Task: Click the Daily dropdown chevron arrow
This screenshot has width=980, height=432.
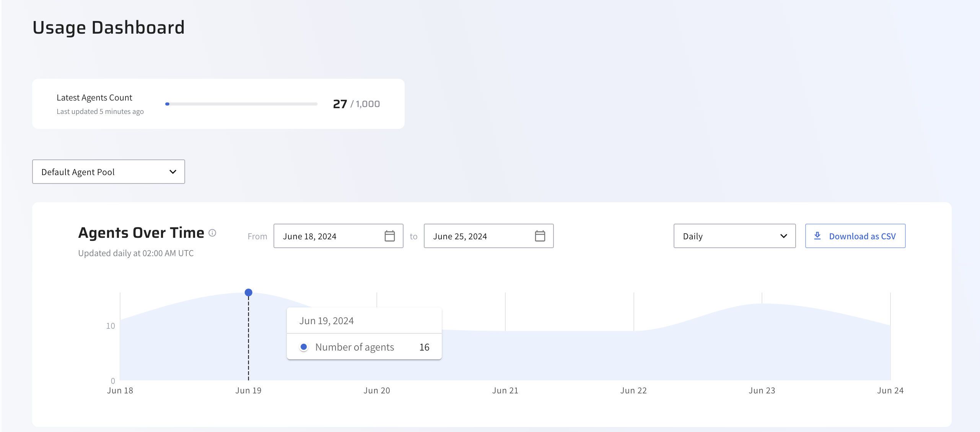Action: click(783, 236)
